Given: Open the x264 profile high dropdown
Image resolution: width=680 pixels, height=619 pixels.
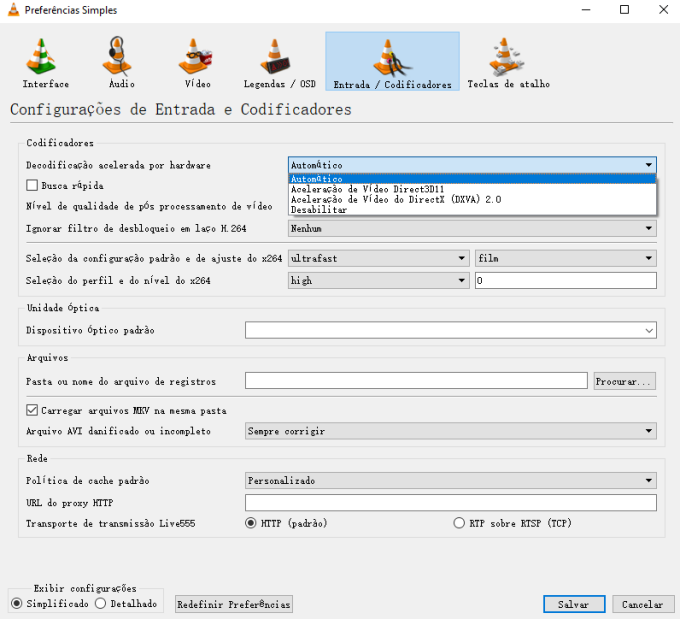Looking at the screenshot, I should (x=379, y=280).
